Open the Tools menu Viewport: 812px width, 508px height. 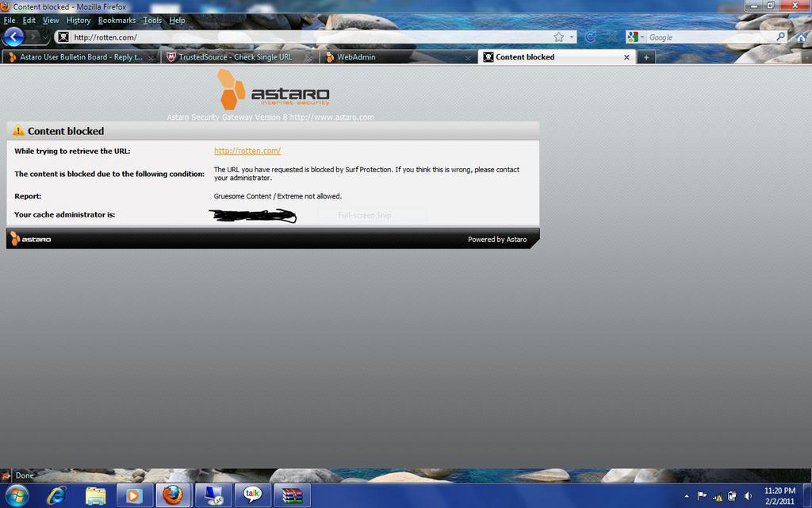[x=152, y=20]
